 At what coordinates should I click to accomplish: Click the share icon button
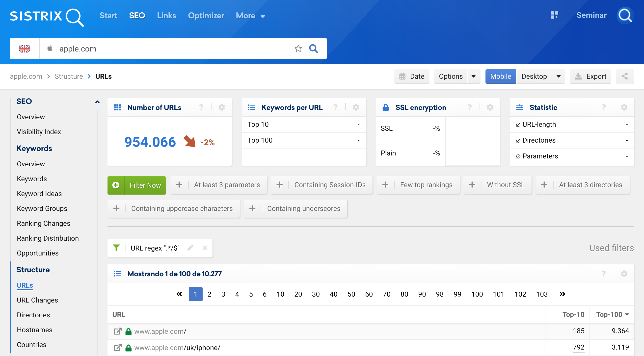click(x=625, y=76)
